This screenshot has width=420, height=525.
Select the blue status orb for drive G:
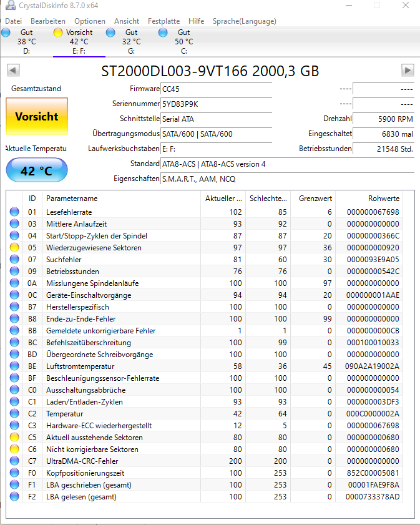110,32
